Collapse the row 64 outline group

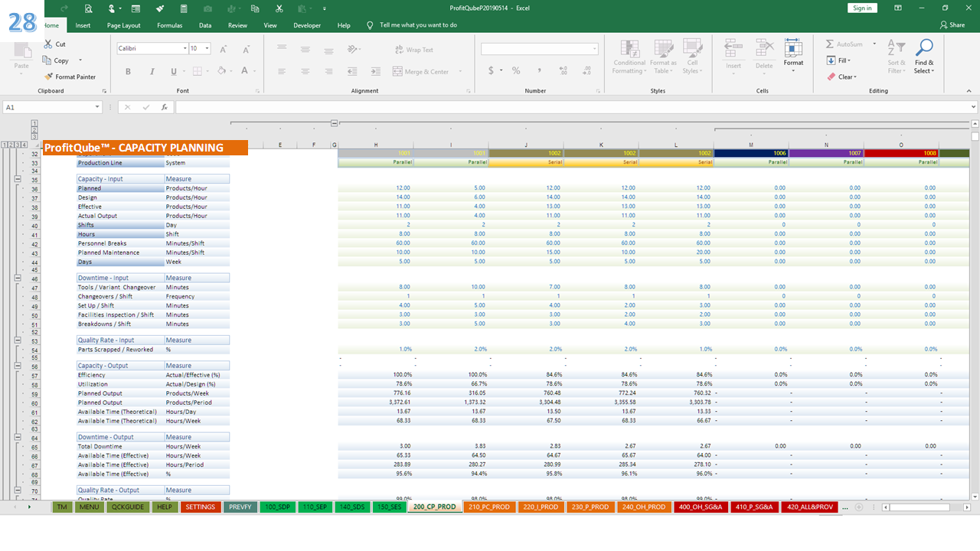pyautogui.click(x=17, y=437)
